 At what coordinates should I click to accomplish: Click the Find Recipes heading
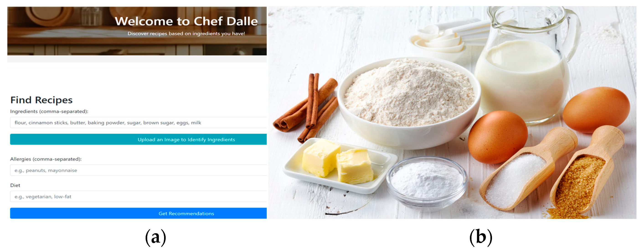(x=41, y=100)
